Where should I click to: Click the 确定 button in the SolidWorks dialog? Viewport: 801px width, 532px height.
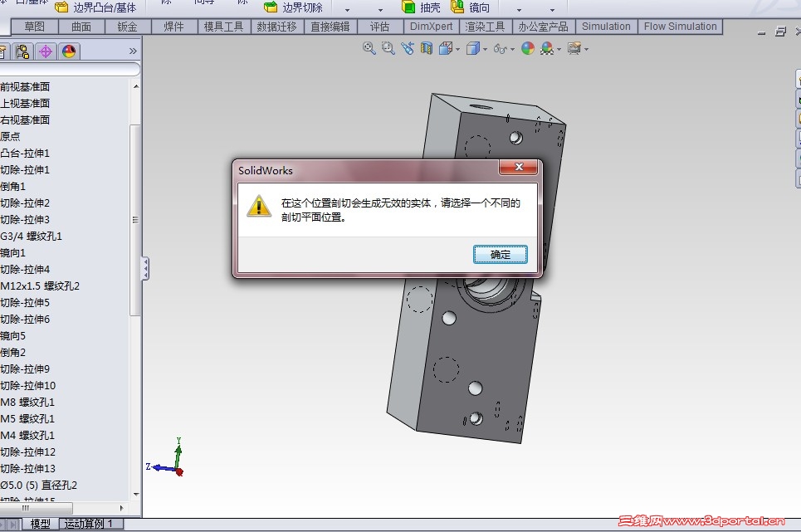tap(501, 254)
